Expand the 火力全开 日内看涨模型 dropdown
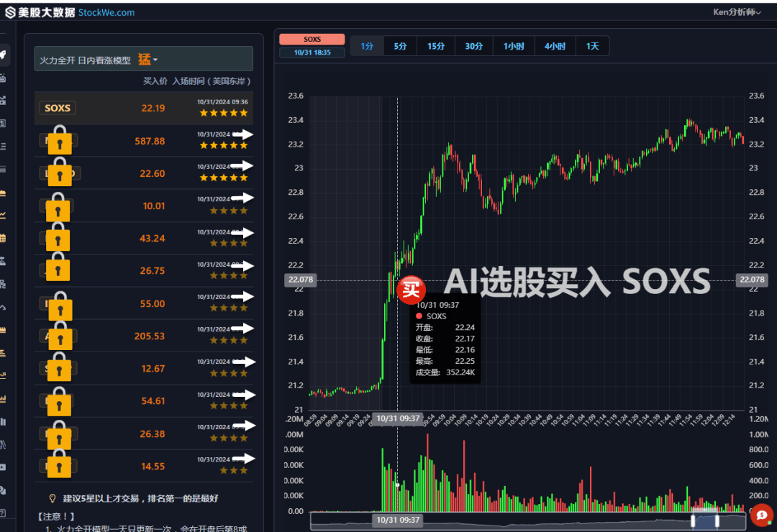Image resolution: width=777 pixels, height=532 pixels. click(144, 60)
